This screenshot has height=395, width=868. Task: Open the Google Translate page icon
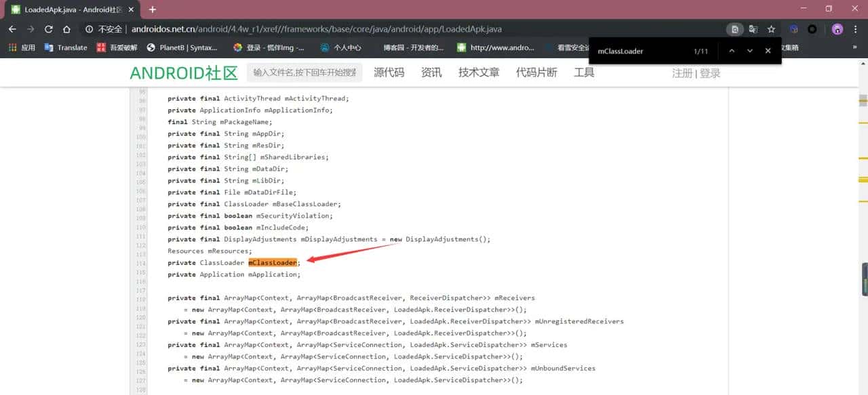coord(753,29)
